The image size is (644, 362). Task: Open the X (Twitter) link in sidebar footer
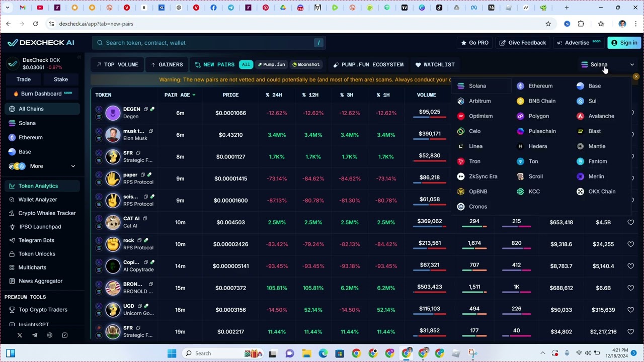[20, 335]
